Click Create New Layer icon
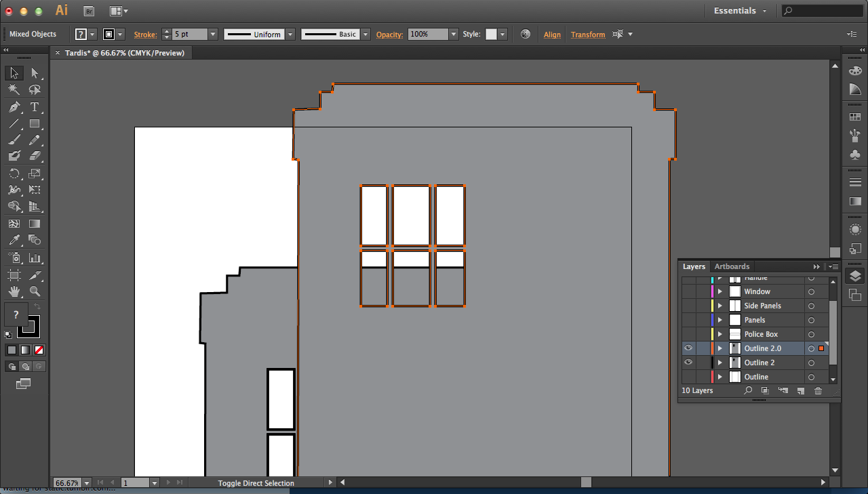Screen dimensions: 868x494 (x=800, y=390)
